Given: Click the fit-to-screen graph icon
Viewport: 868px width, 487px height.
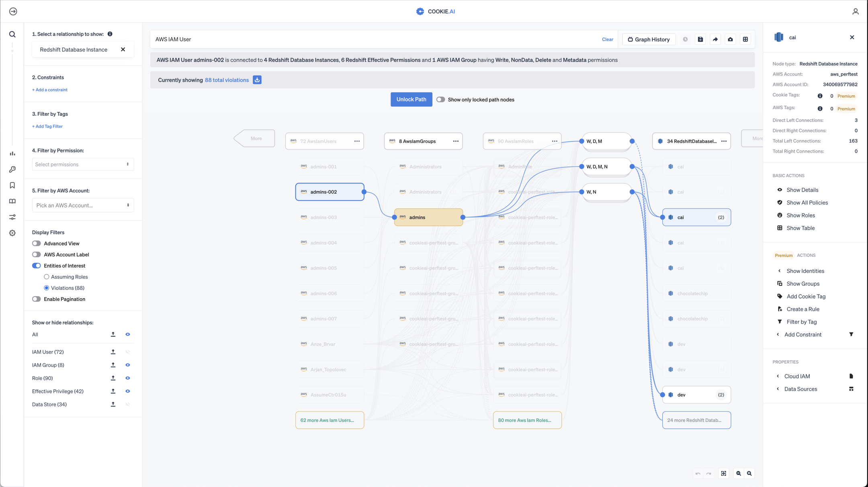Looking at the screenshot, I should [x=724, y=473].
